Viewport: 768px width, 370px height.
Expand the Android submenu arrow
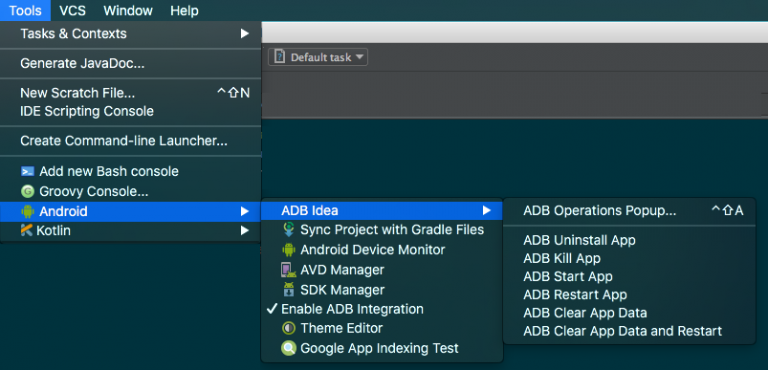coord(245,212)
